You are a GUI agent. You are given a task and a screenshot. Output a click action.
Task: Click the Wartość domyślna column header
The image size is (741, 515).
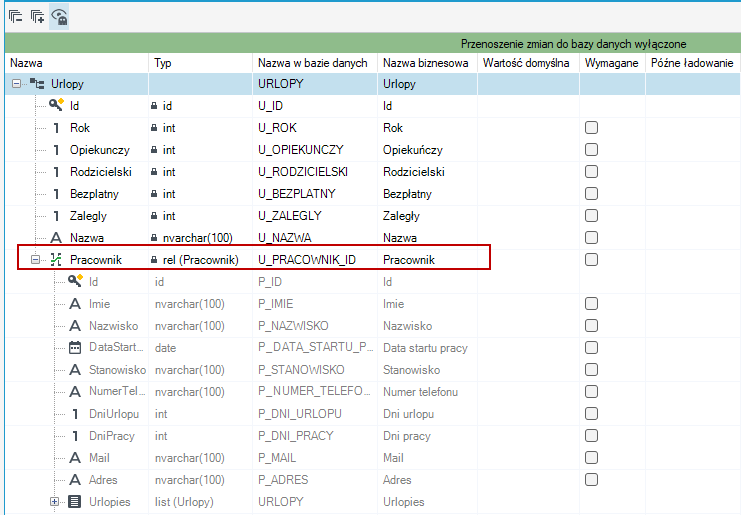click(x=529, y=63)
